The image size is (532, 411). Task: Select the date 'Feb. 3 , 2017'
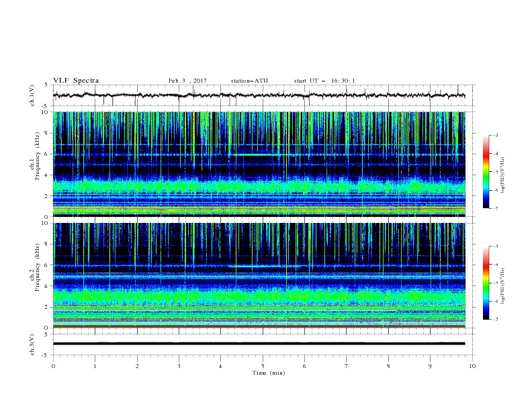(x=187, y=81)
